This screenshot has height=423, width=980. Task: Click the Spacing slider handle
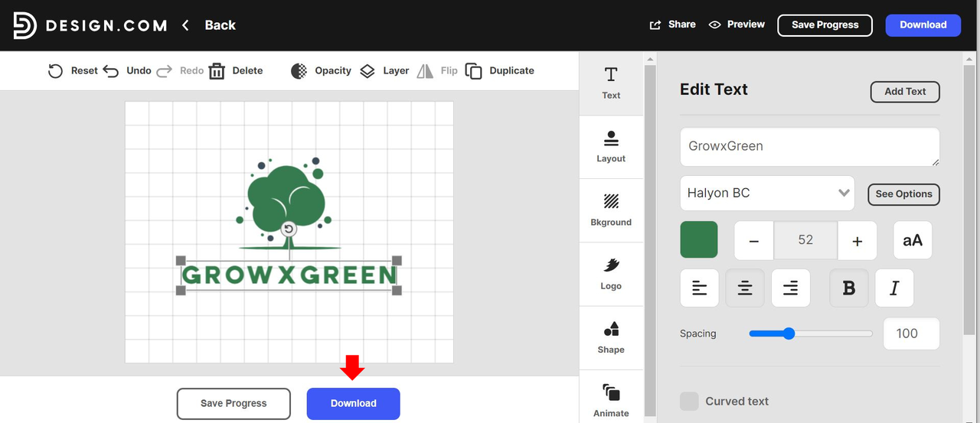point(789,334)
